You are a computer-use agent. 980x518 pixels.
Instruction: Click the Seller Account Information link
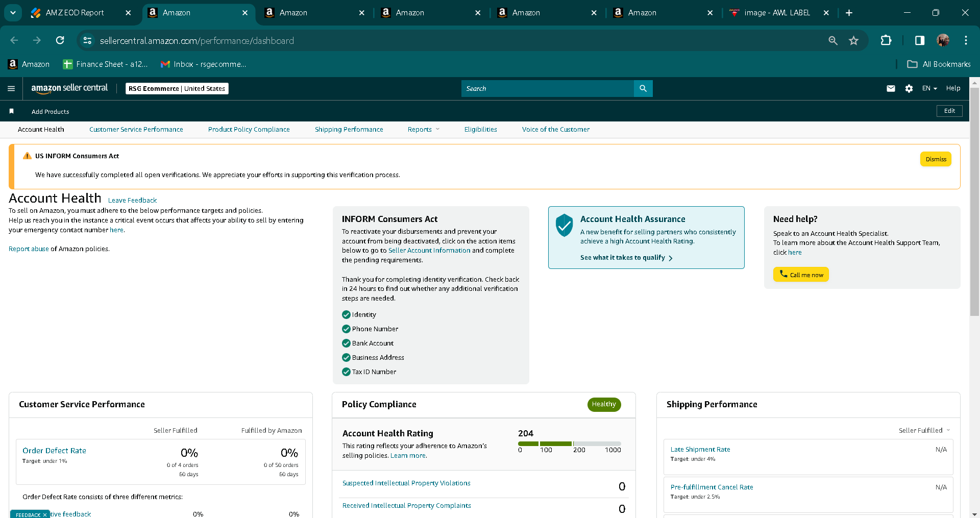[x=429, y=251]
